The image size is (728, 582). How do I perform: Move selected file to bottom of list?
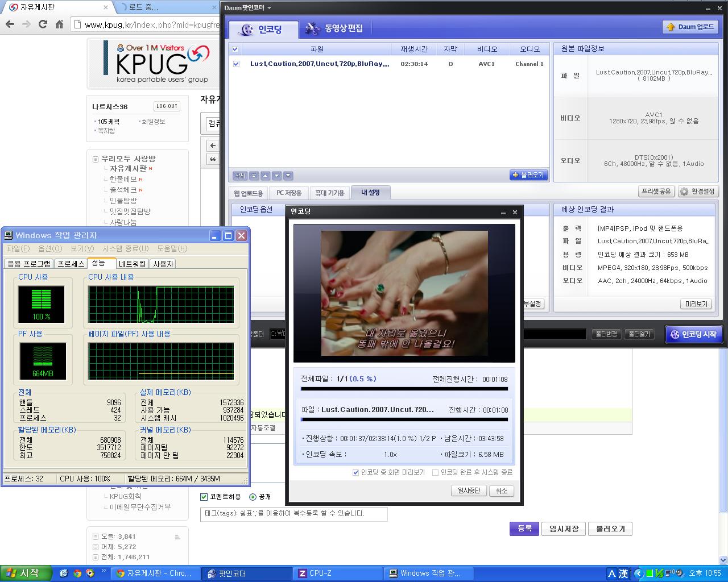point(288,176)
